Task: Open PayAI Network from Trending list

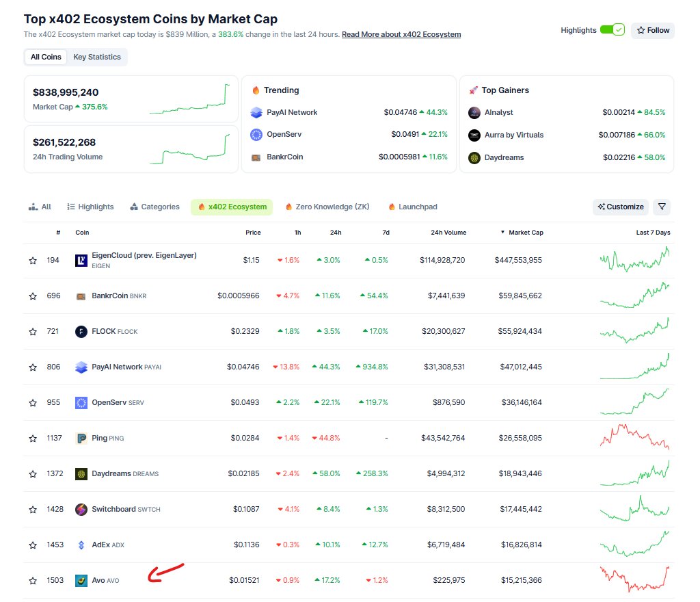Action: (x=292, y=113)
